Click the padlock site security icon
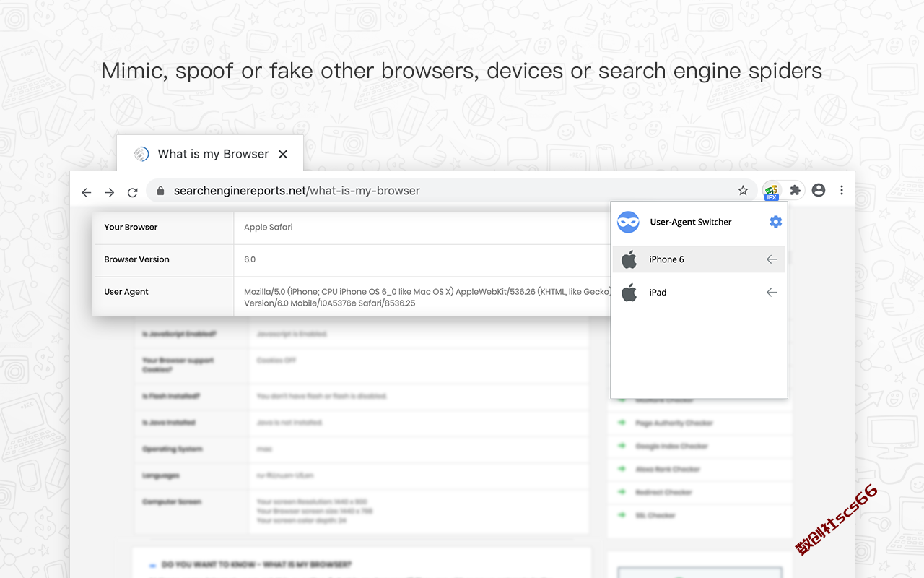Screen dimensions: 924x578 click(x=160, y=191)
